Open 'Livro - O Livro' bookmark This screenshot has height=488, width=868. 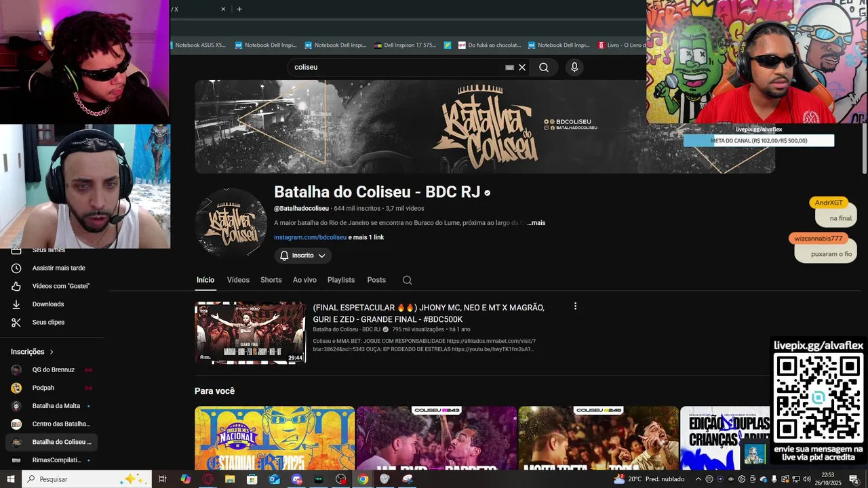point(621,45)
